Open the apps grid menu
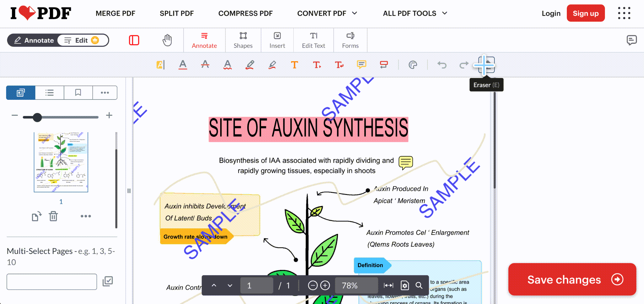 click(624, 13)
